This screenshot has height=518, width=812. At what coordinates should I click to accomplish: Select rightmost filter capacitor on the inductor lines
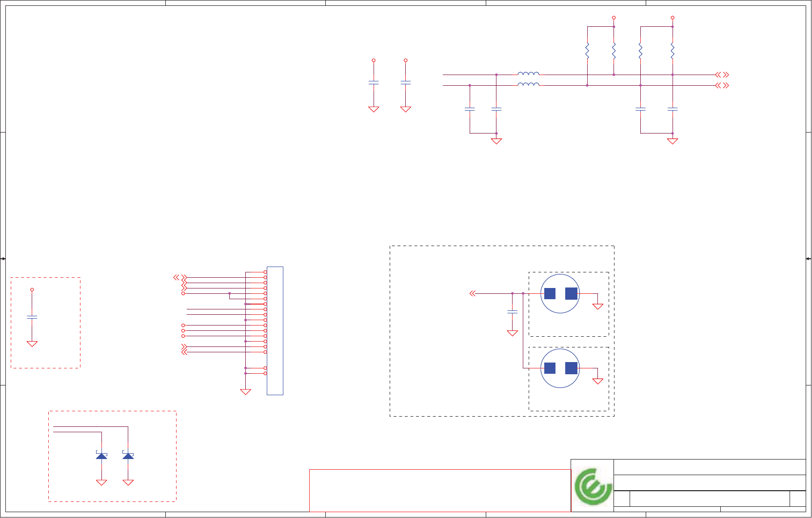pyautogui.click(x=673, y=110)
